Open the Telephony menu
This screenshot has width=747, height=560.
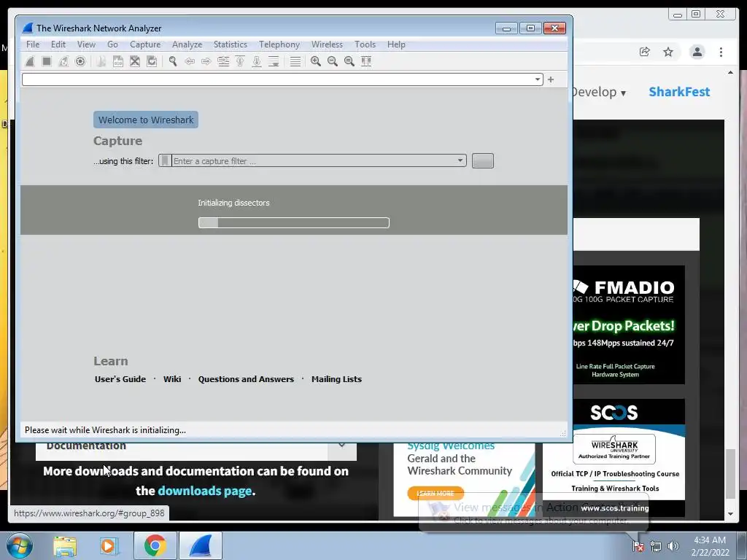click(x=279, y=44)
